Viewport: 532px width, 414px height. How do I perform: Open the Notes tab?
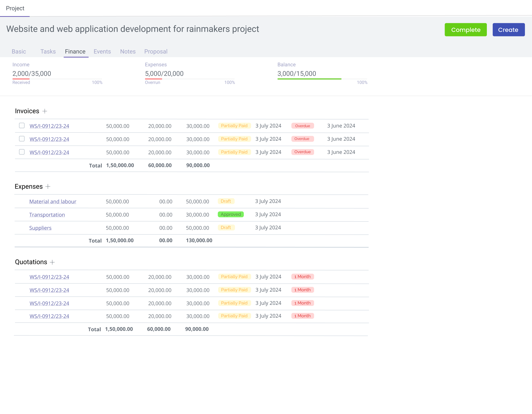tap(128, 52)
